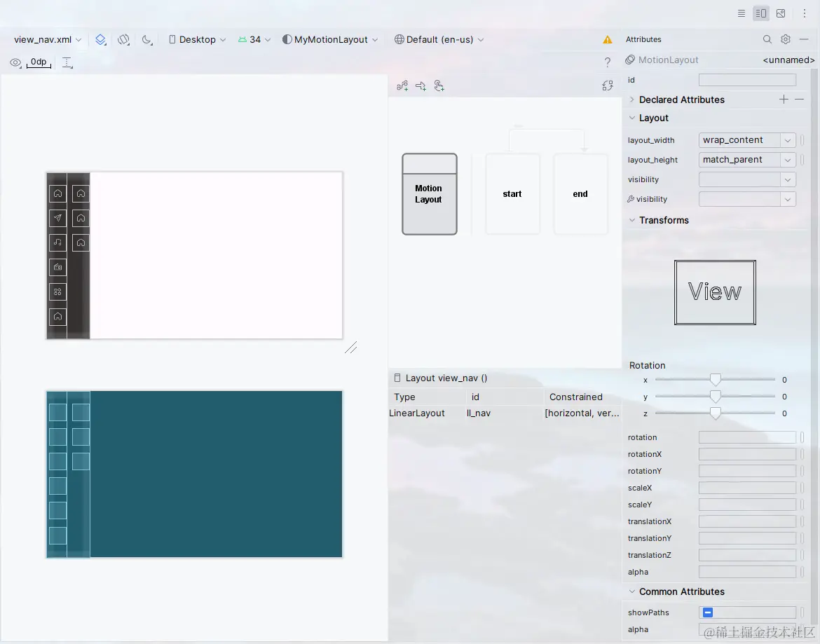Click the translationY input field

tap(747, 538)
